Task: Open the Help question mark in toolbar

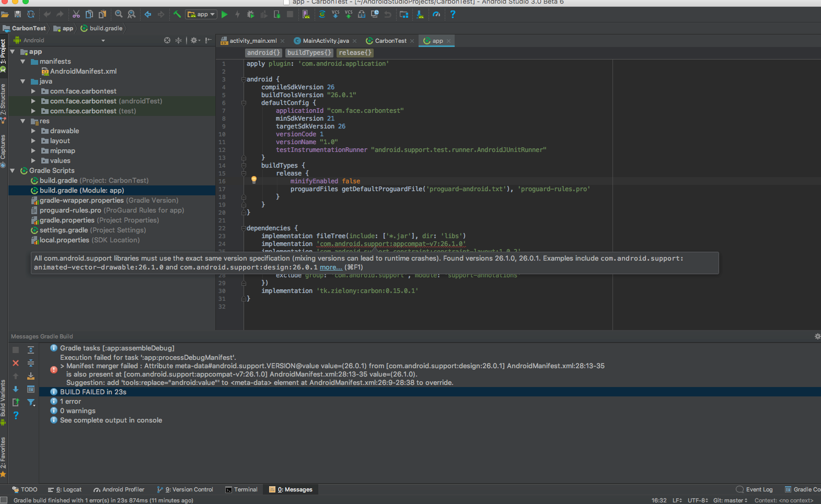Action: coord(453,14)
